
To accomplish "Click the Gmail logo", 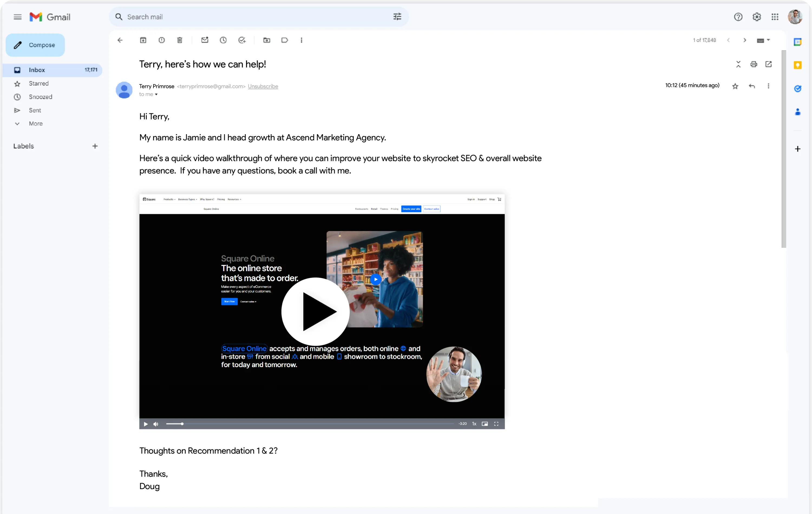I will pyautogui.click(x=50, y=17).
